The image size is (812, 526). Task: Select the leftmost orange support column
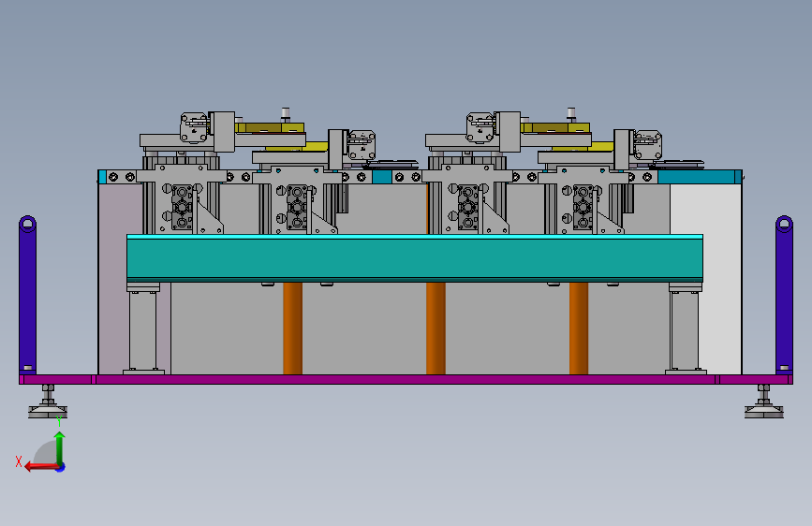[x=292, y=329]
